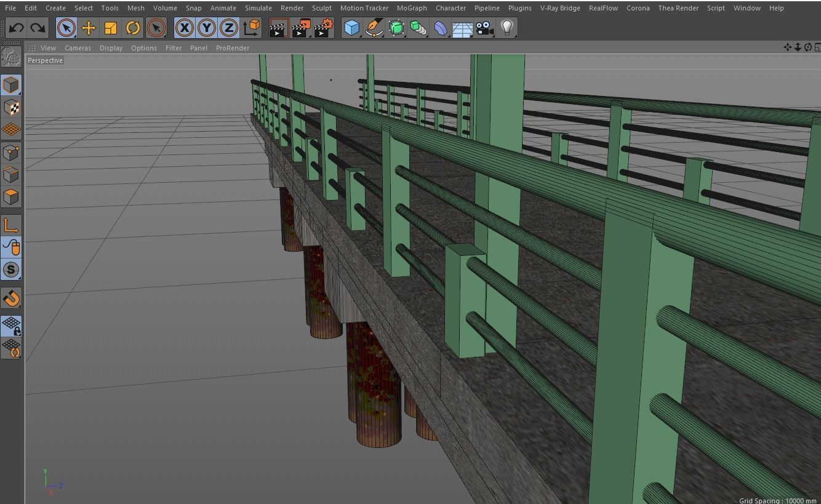The width and height of the screenshot is (821, 504).
Task: Open the Character menu
Action: point(451,8)
